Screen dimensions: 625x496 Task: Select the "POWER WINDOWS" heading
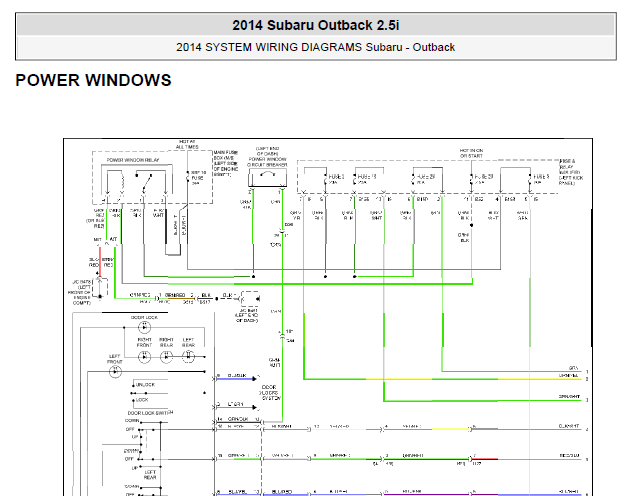tap(93, 80)
